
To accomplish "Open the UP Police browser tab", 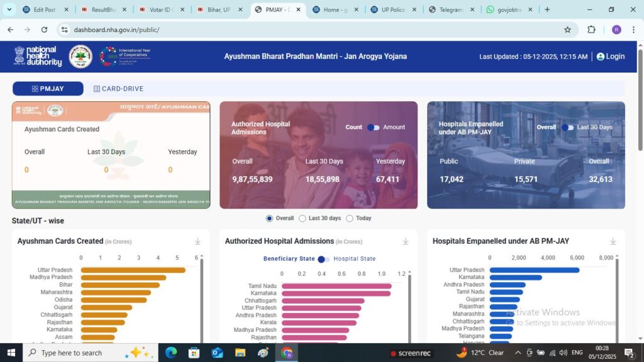I will tap(392, 9).
